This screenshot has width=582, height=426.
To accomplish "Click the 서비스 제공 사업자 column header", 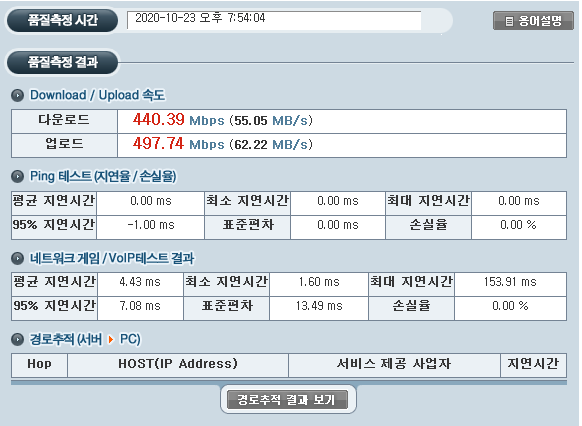I will (394, 365).
